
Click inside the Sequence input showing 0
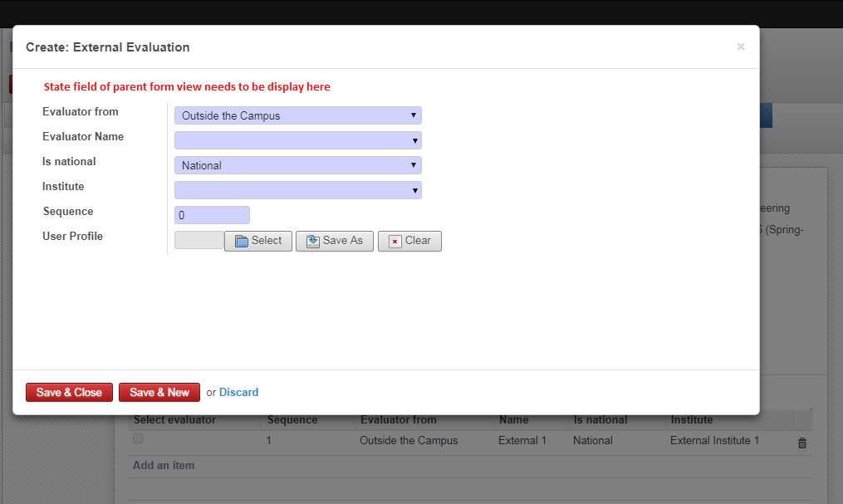[212, 214]
